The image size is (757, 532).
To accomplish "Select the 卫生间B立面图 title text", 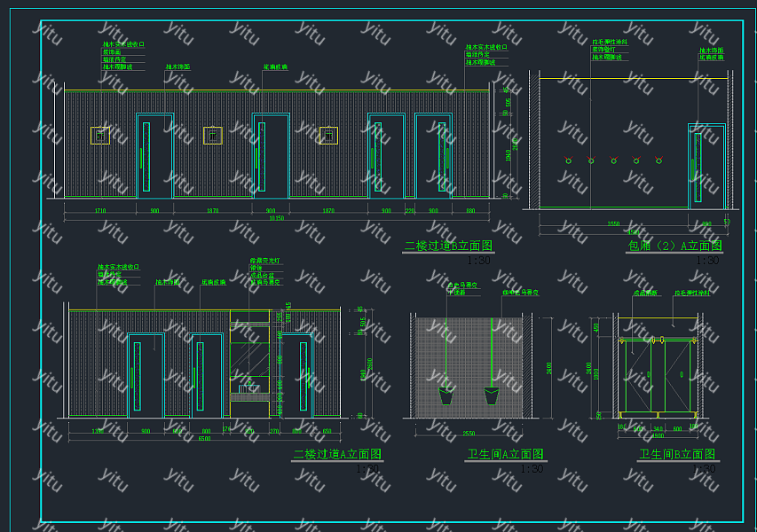I will click(x=677, y=454).
